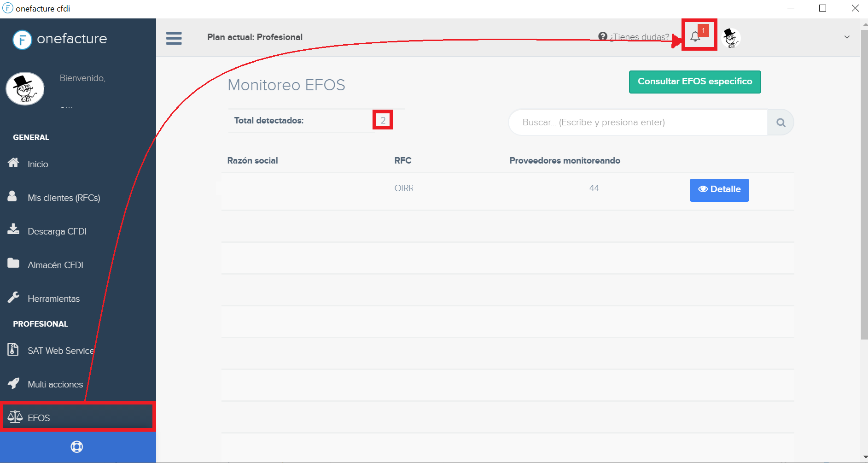The height and width of the screenshot is (463, 868).
Task: Go to Inicio in sidebar
Action: coord(38,164)
